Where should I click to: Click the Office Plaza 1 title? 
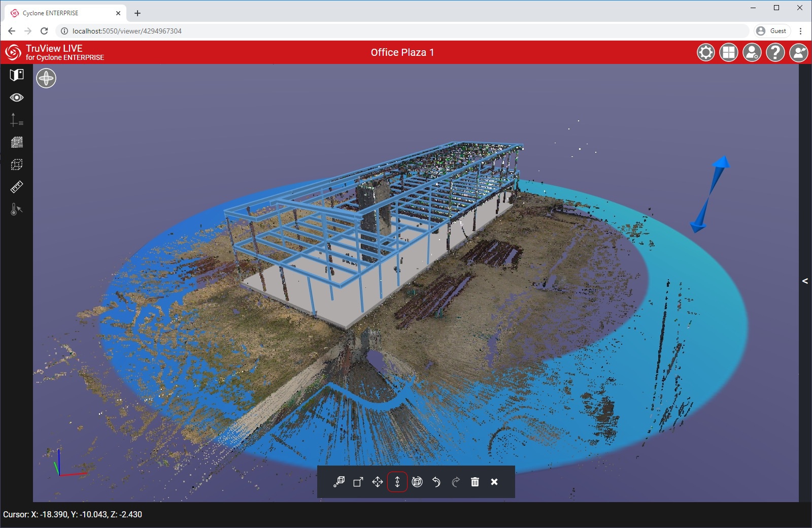coord(402,52)
